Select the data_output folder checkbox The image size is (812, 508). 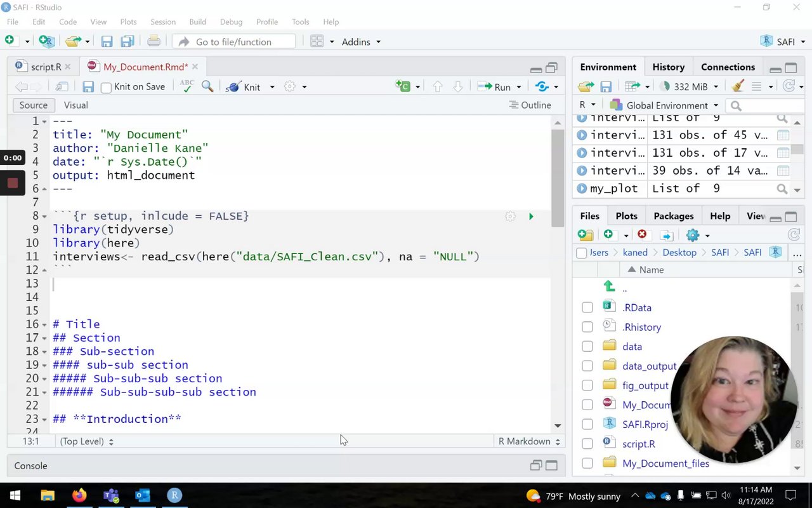click(587, 366)
